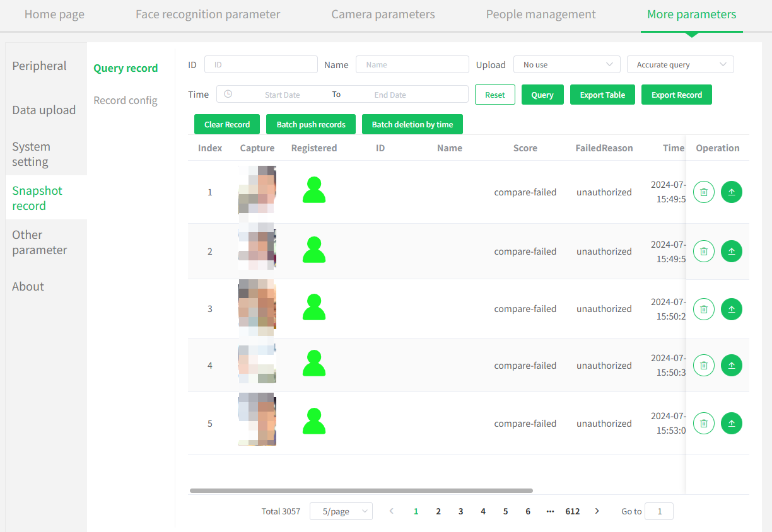Click the Query button

point(542,95)
